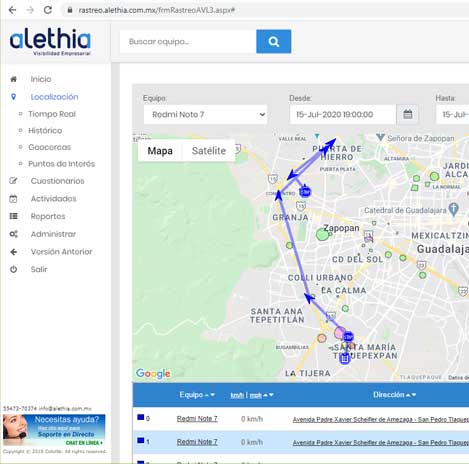Click the orange circle marker near Bugambilias
469x464 pixels.
322,338
